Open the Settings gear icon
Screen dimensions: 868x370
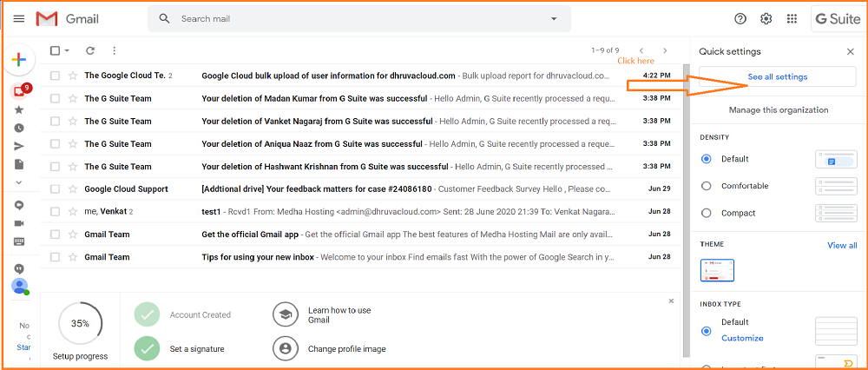(766, 18)
